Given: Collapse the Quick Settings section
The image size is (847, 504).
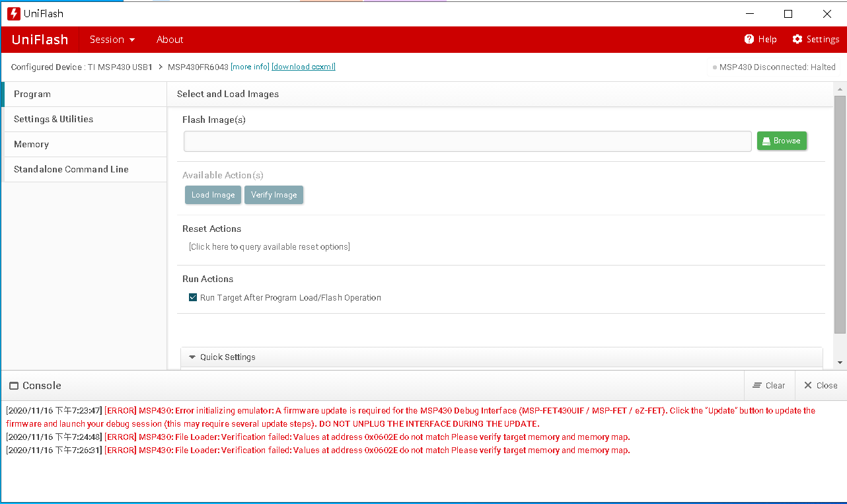Looking at the screenshot, I should (x=192, y=357).
